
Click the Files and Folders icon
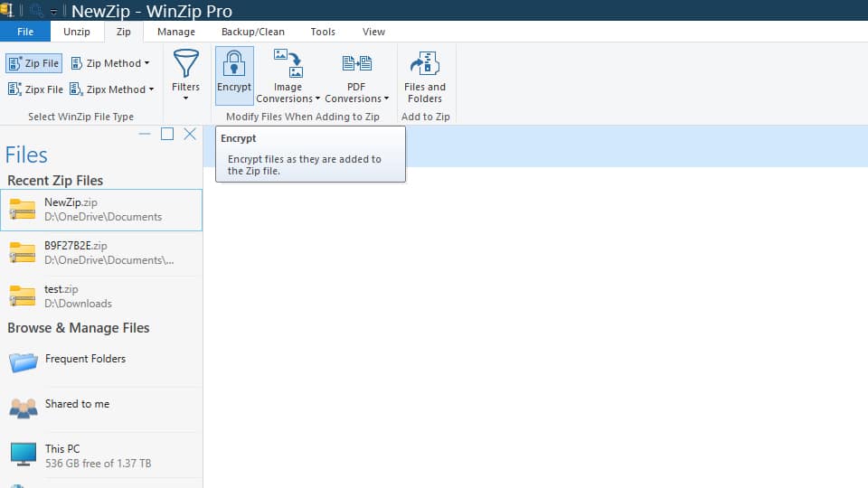[x=425, y=63]
